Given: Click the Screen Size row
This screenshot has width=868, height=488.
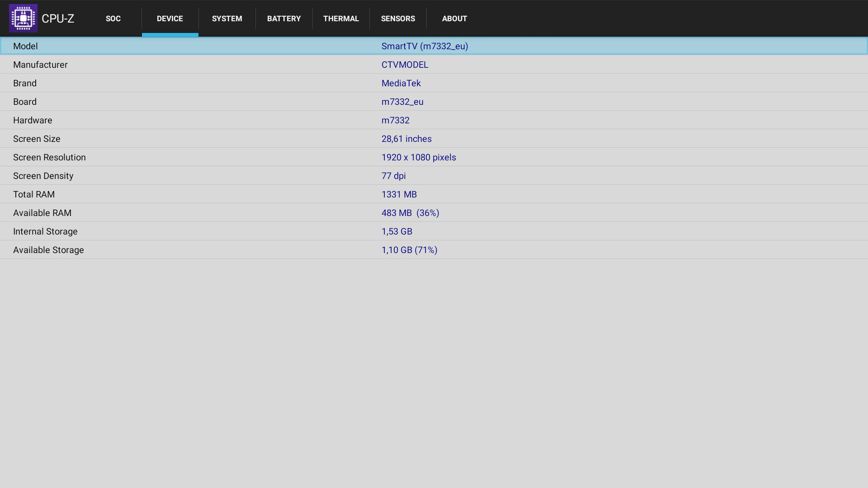Looking at the screenshot, I should 434,139.
